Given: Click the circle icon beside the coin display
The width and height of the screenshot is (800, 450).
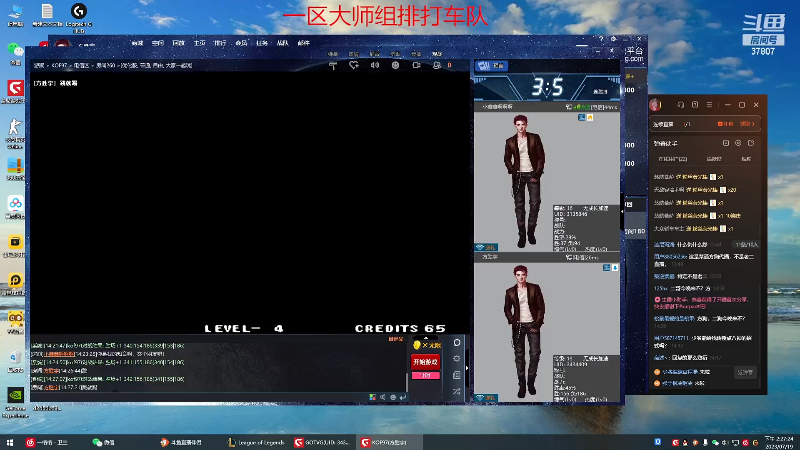Looking at the screenshot, I should [457, 342].
